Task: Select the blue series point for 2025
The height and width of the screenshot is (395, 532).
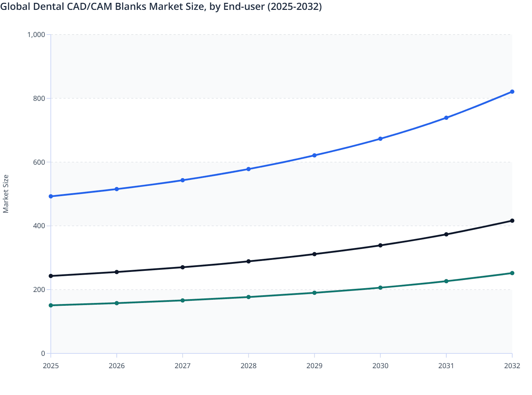Action: (51, 196)
